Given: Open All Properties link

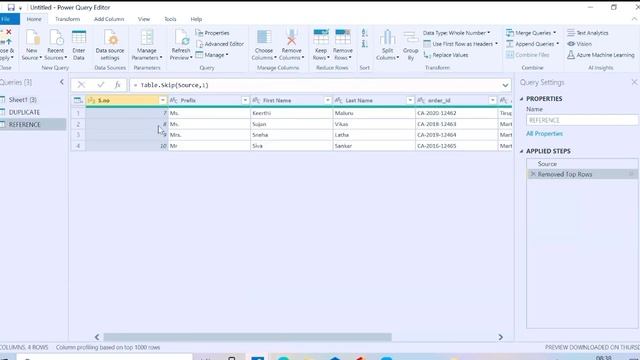Looking at the screenshot, I should (544, 133).
